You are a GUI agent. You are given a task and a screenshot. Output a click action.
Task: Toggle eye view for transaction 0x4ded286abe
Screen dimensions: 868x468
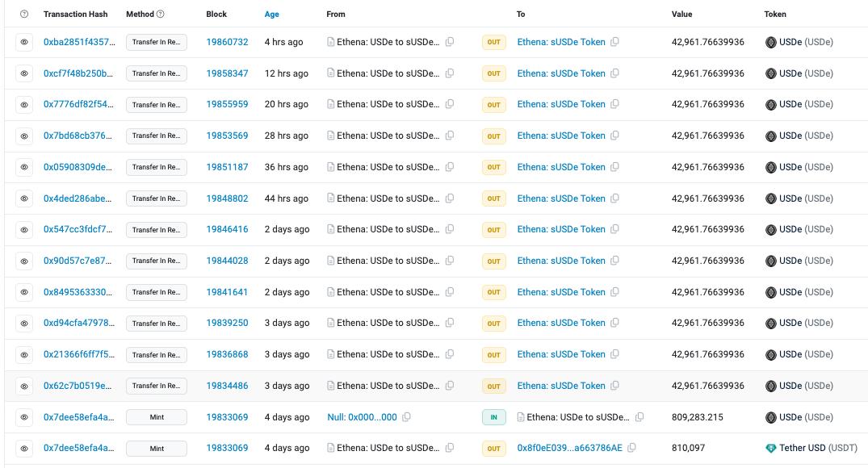[x=24, y=198]
